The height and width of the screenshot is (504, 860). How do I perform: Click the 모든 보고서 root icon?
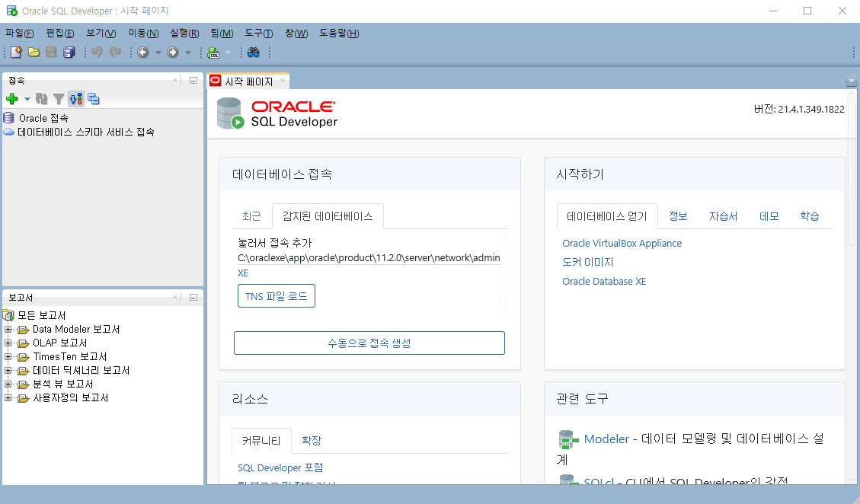click(8, 315)
